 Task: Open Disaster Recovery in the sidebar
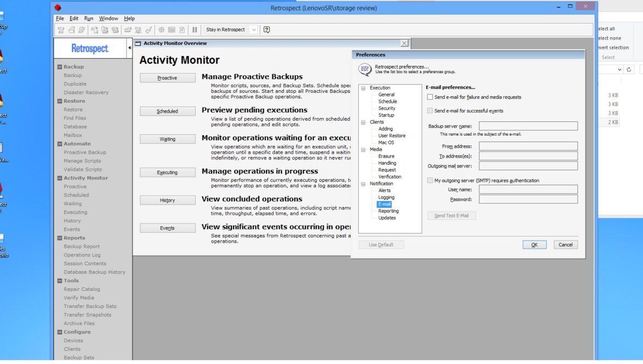[86, 93]
